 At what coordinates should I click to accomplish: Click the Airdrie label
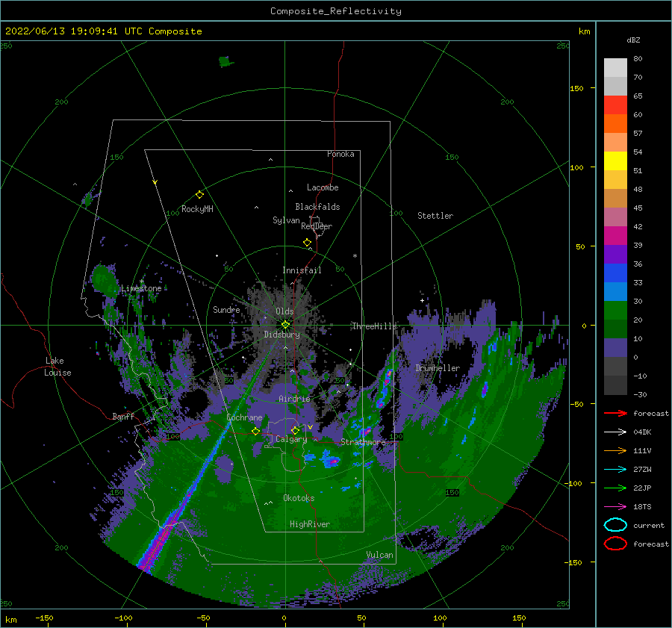294,399
